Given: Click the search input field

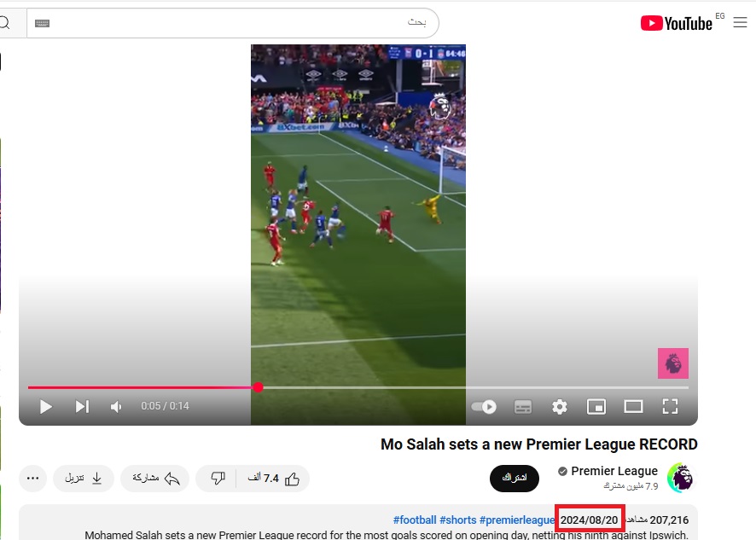Looking at the screenshot, I should tap(233, 23).
